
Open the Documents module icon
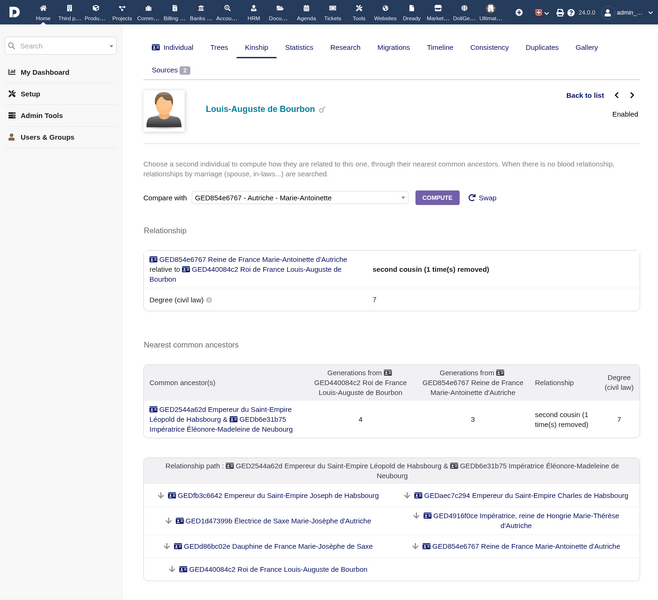(x=280, y=8)
